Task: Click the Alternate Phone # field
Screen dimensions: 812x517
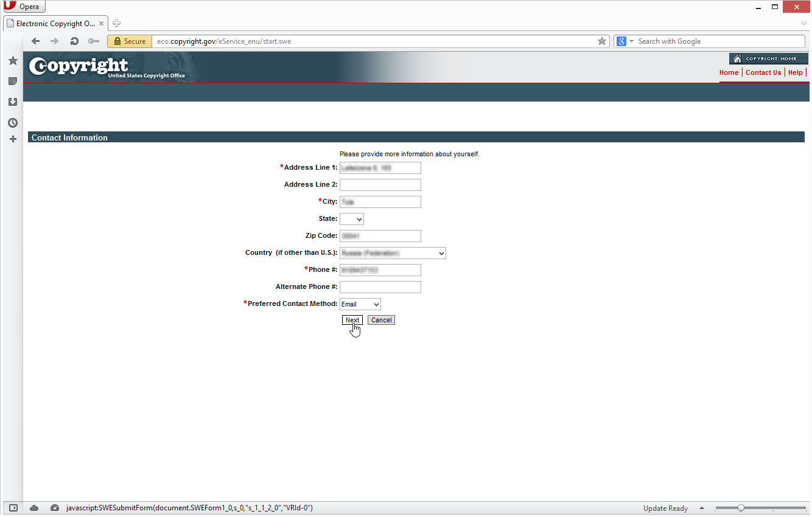Action: (x=380, y=287)
